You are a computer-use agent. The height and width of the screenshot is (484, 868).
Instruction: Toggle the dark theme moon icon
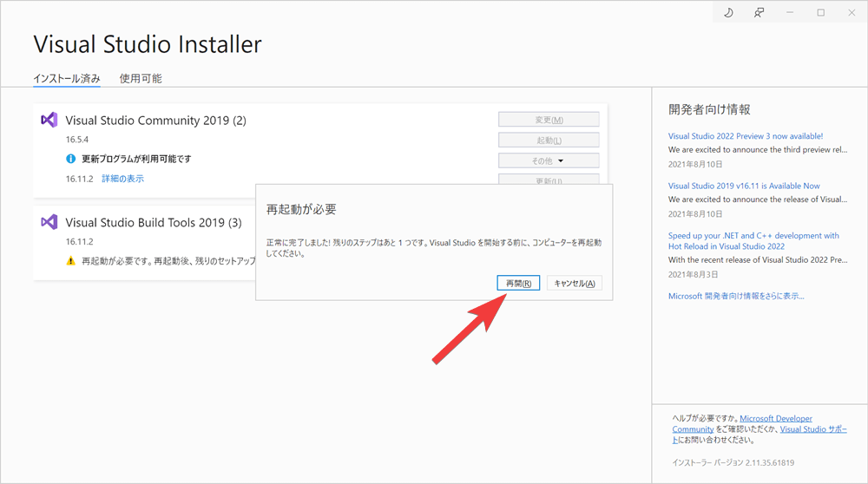728,13
